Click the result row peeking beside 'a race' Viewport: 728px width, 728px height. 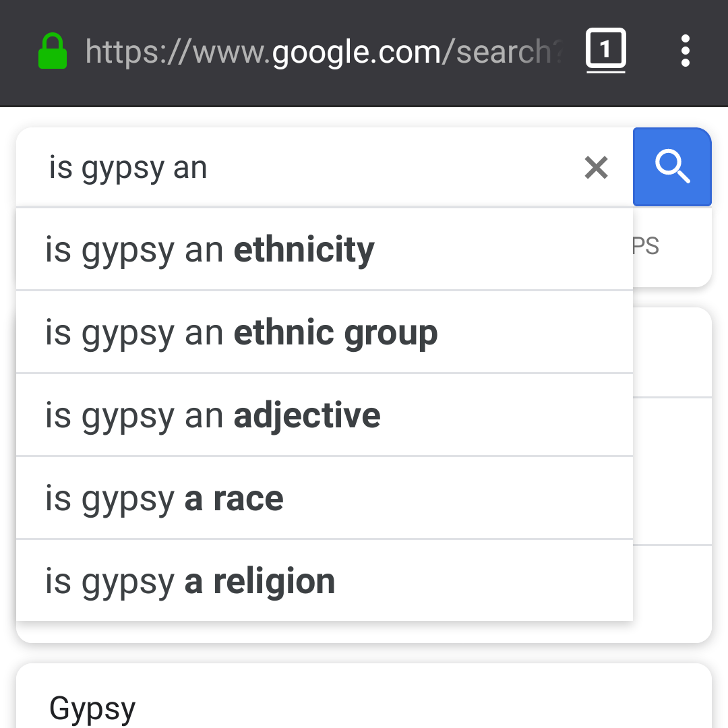tap(672, 472)
